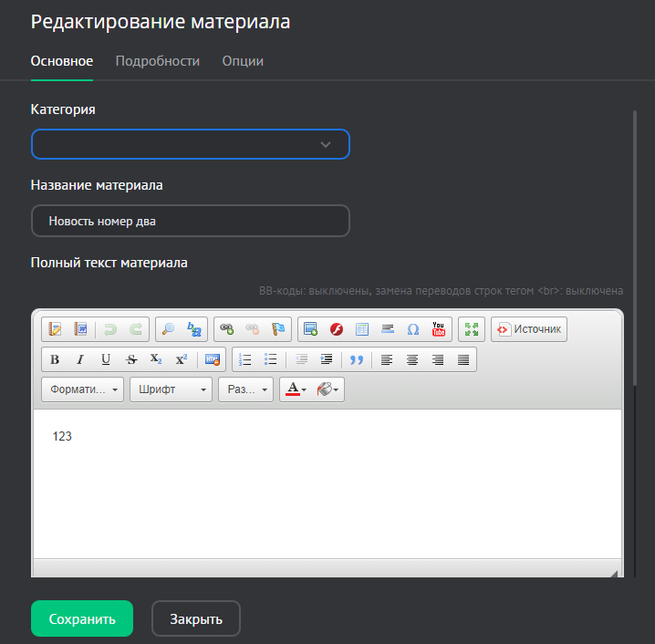Insert an anchor with flag icon
This screenshot has height=644, width=655.
pos(278,329)
